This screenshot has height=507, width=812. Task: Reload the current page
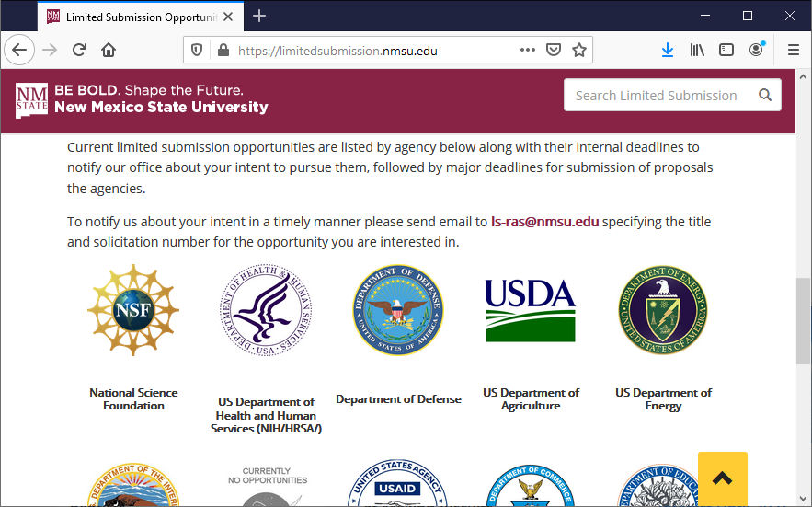click(x=79, y=50)
